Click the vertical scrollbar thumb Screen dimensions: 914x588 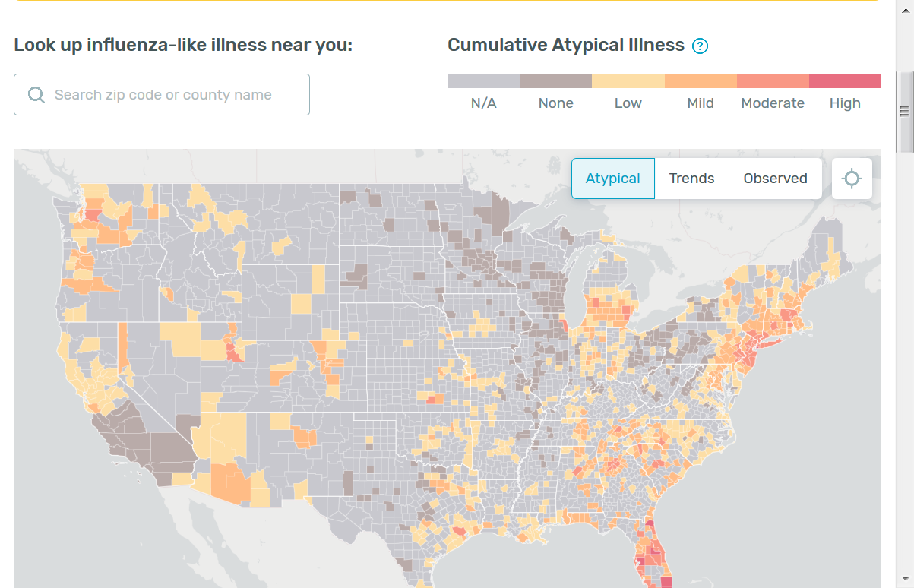click(x=904, y=112)
